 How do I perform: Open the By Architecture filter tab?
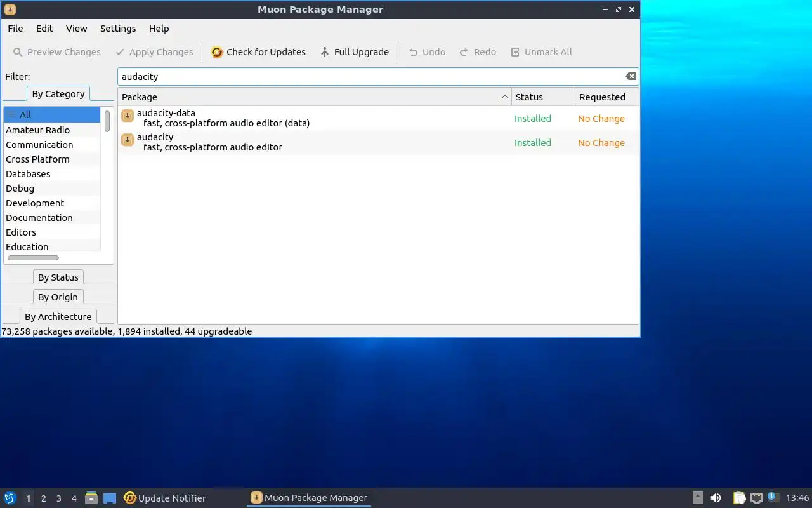[58, 317]
